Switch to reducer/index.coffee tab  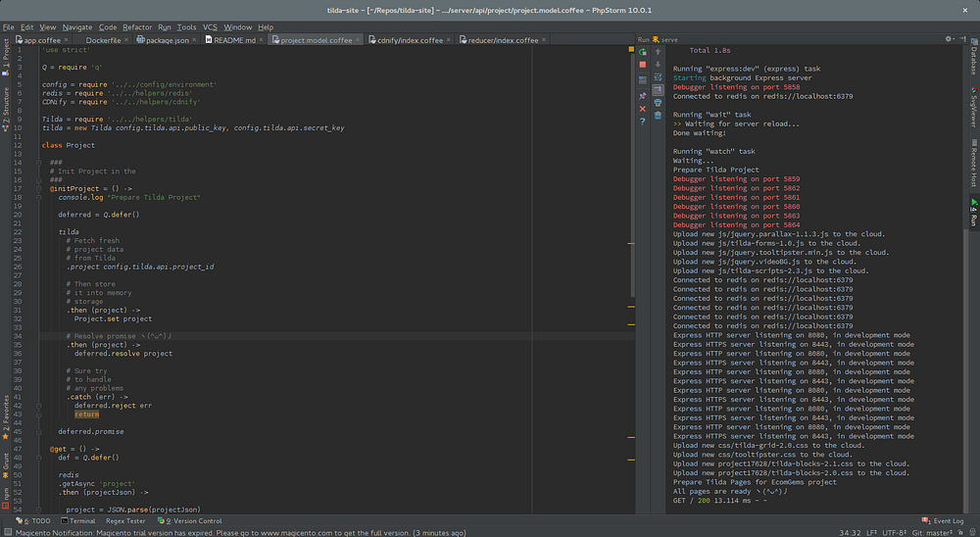coord(503,40)
